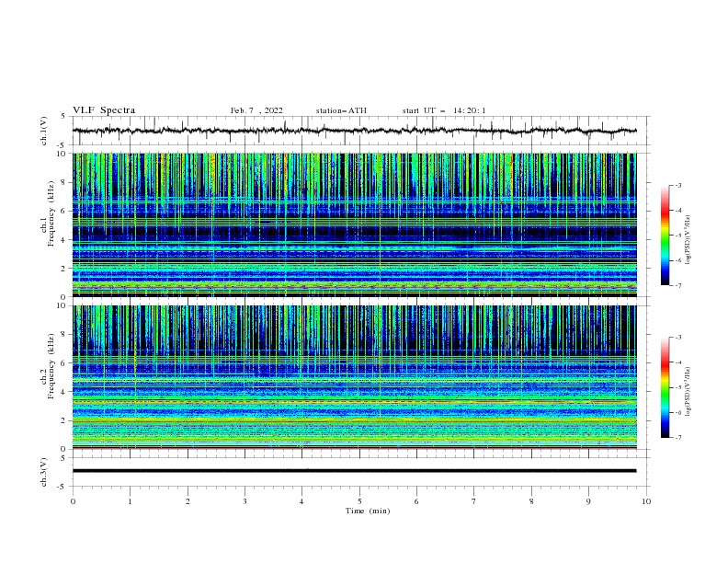Click the "VLF Spectra" plot title
The height and width of the screenshot is (563, 728).
click(x=104, y=110)
